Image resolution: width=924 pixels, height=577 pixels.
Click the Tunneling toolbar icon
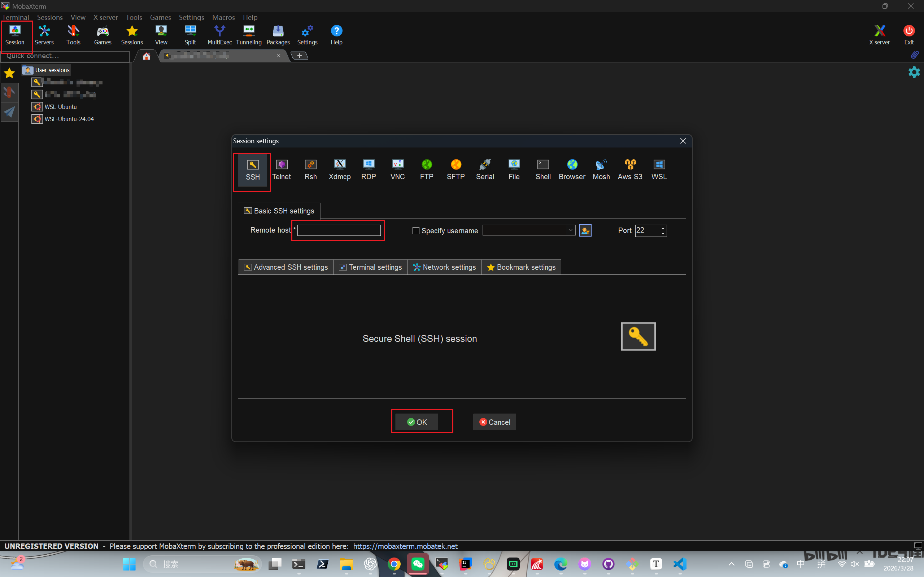[x=249, y=34]
